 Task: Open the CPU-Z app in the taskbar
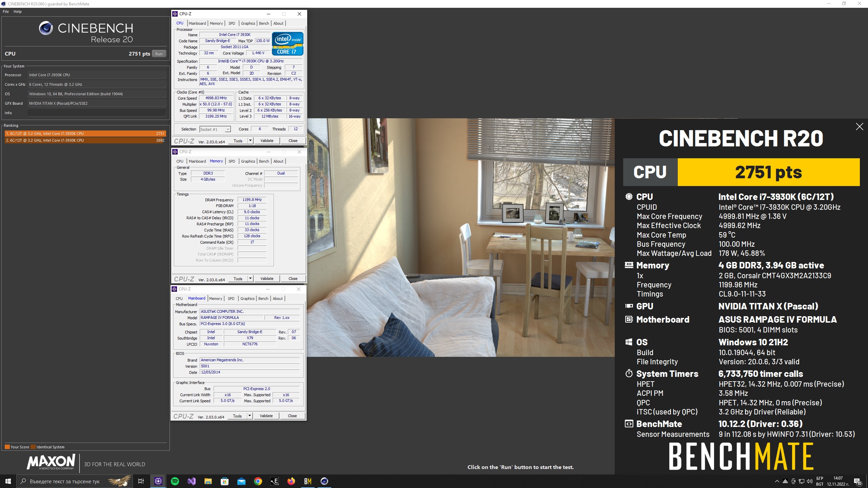158,481
